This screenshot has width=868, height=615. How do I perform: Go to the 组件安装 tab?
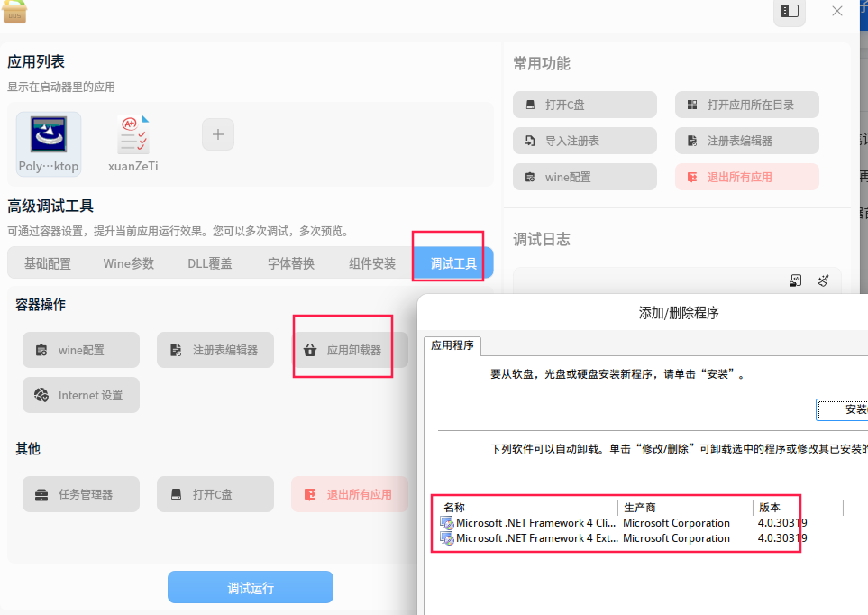point(372,263)
